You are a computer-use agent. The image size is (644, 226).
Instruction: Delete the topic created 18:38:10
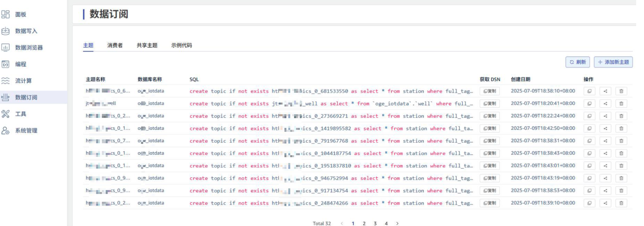click(x=621, y=91)
